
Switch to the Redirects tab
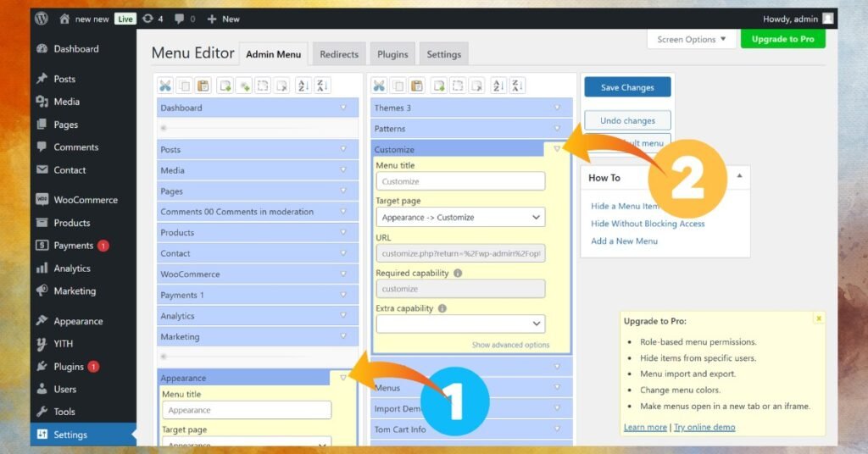339,54
